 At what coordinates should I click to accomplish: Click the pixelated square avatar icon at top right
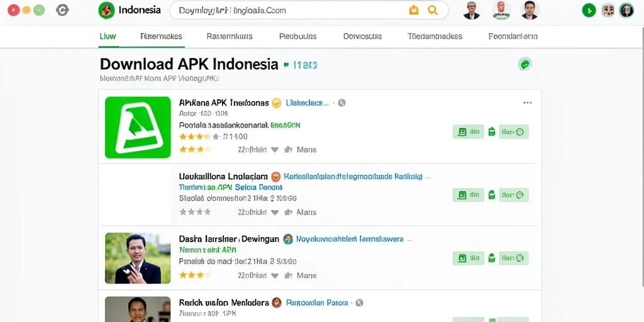608,10
